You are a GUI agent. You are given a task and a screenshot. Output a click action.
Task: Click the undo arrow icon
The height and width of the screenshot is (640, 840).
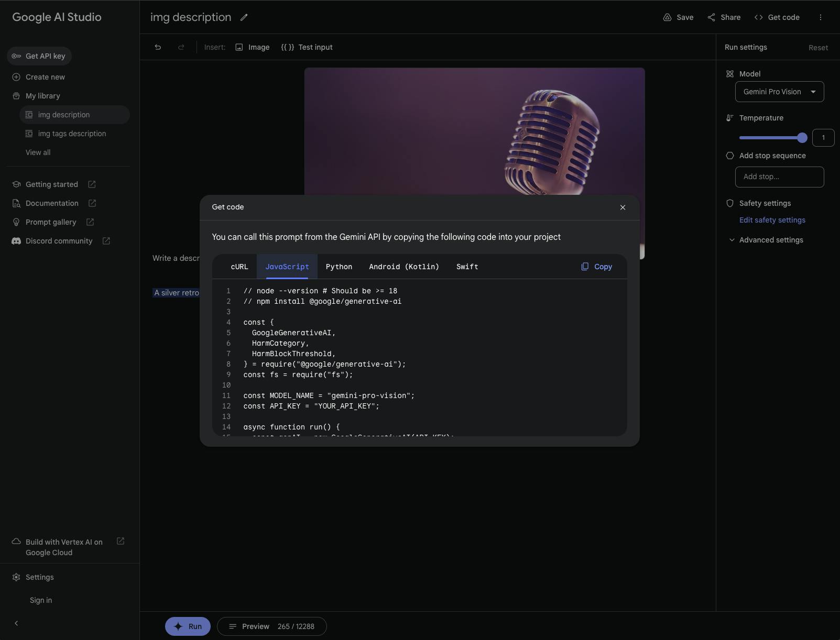[158, 47]
